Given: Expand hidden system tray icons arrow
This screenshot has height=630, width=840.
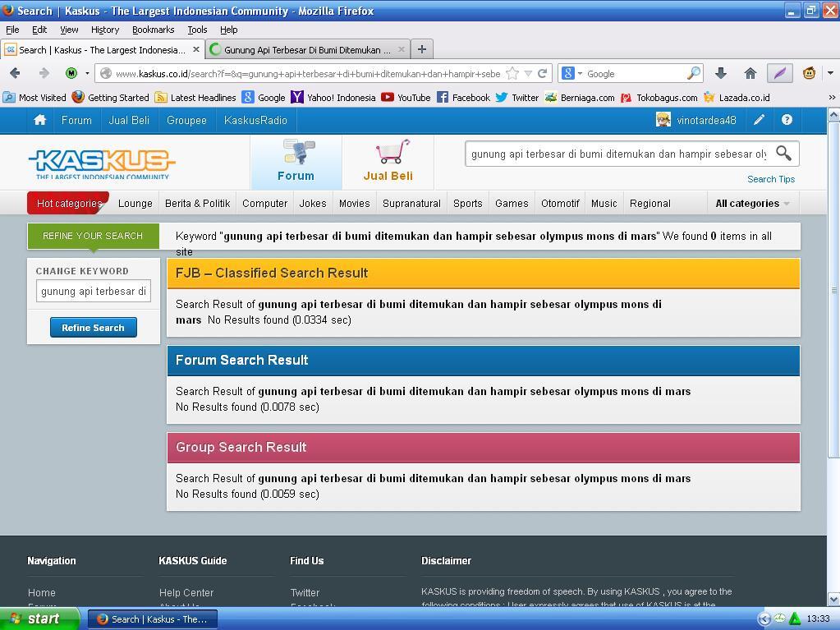Looking at the screenshot, I should [764, 619].
